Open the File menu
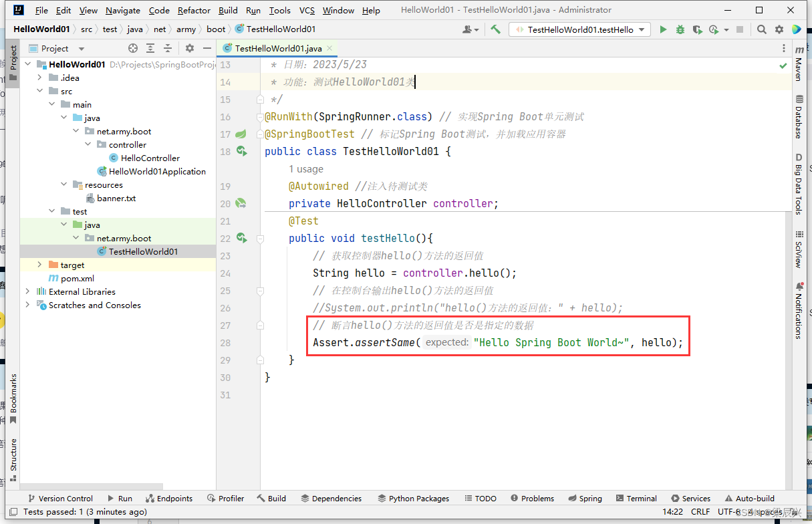The height and width of the screenshot is (524, 812). click(41, 10)
